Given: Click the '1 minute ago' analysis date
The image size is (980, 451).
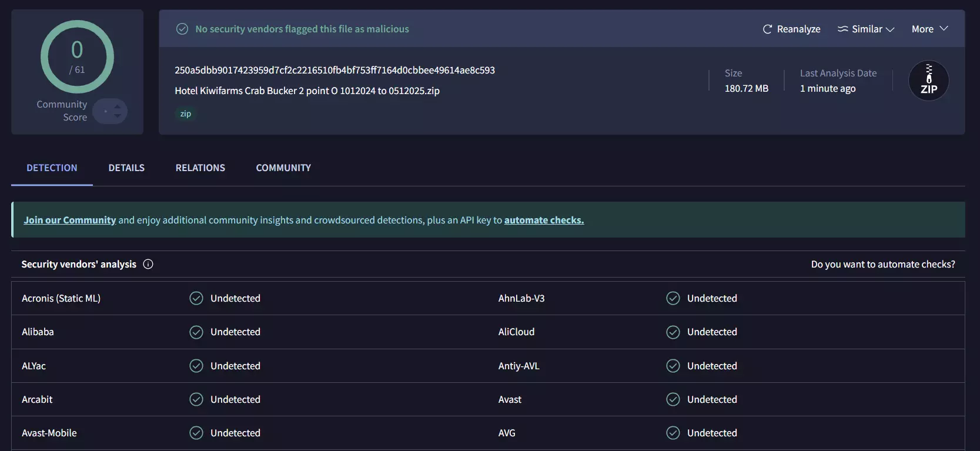Looking at the screenshot, I should (x=828, y=88).
